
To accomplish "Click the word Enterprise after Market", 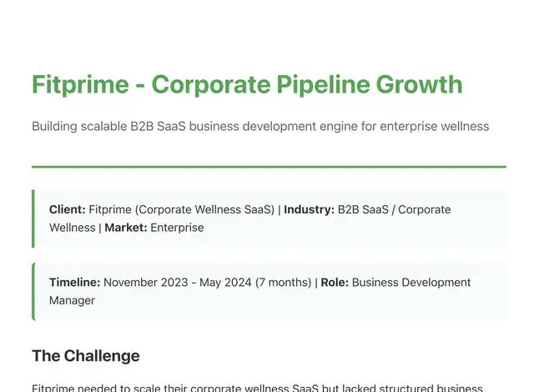I will point(177,228).
